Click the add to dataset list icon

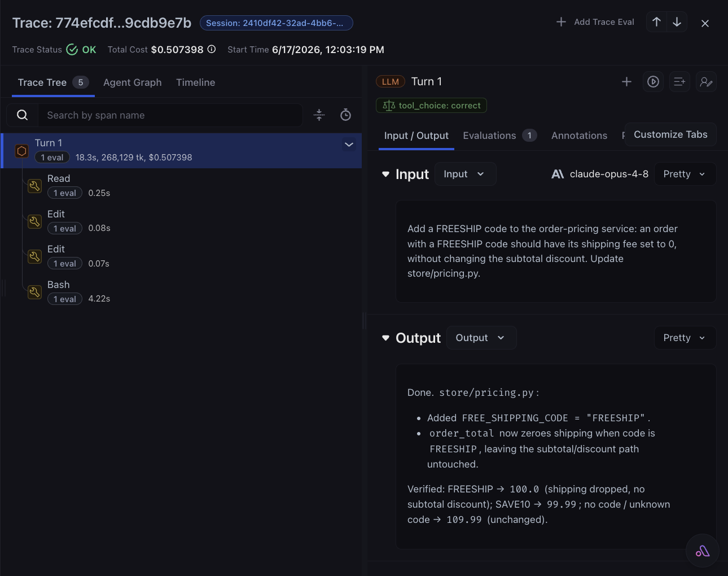coord(679,82)
